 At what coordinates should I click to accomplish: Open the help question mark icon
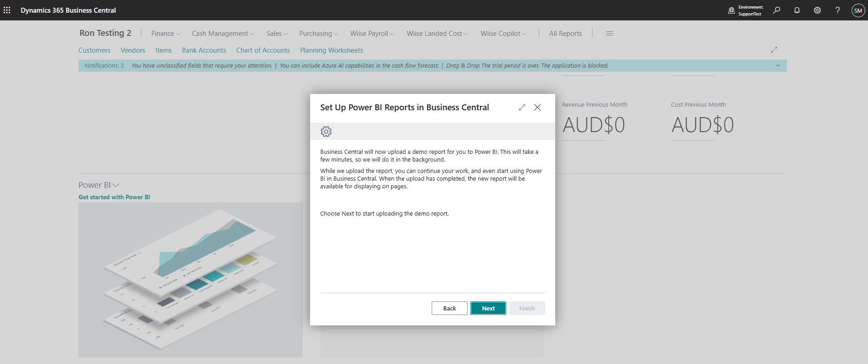pos(838,10)
